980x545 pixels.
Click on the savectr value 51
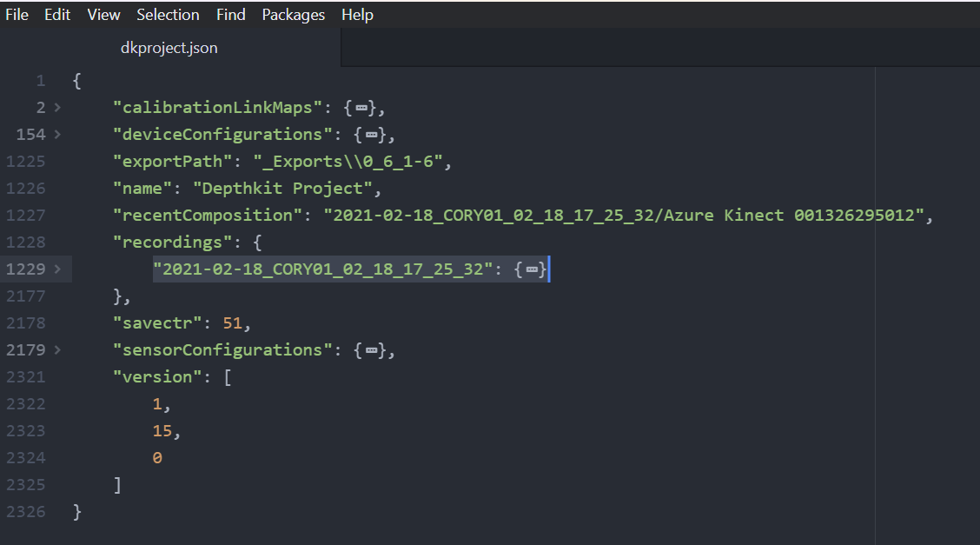[232, 323]
